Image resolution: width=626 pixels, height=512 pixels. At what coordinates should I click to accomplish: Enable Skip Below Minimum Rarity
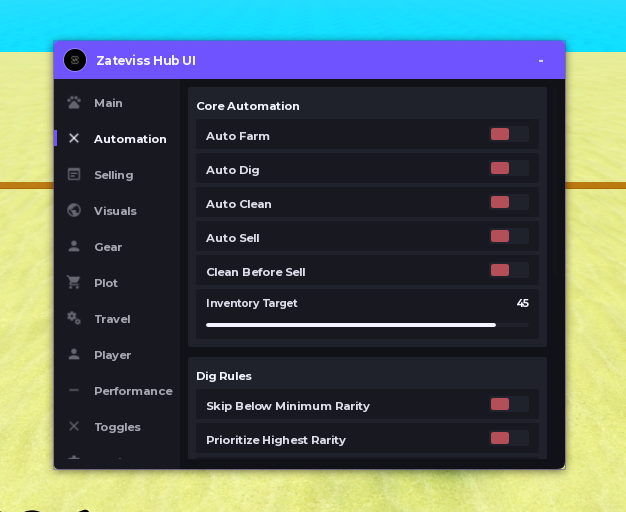click(x=509, y=404)
